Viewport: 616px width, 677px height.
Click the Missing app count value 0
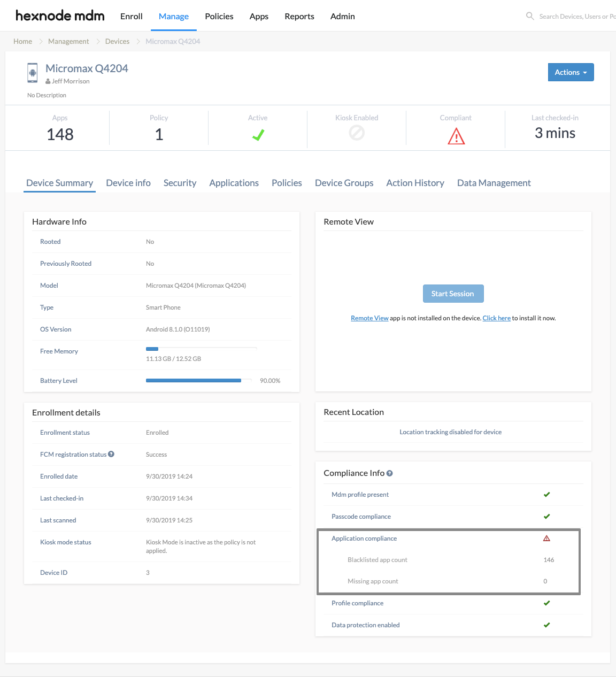tap(545, 581)
